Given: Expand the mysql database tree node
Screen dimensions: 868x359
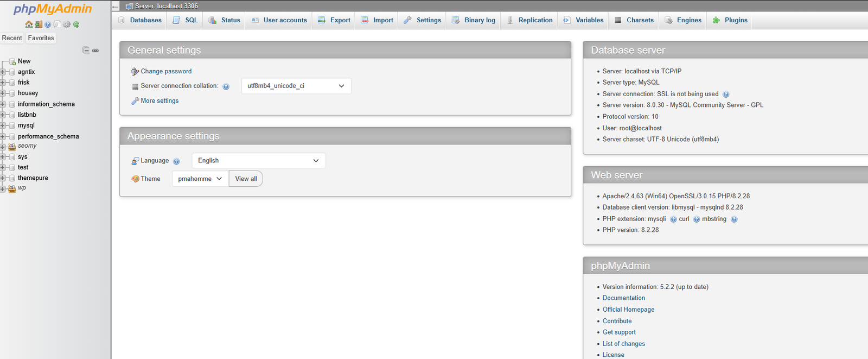Looking at the screenshot, I should pos(3,125).
